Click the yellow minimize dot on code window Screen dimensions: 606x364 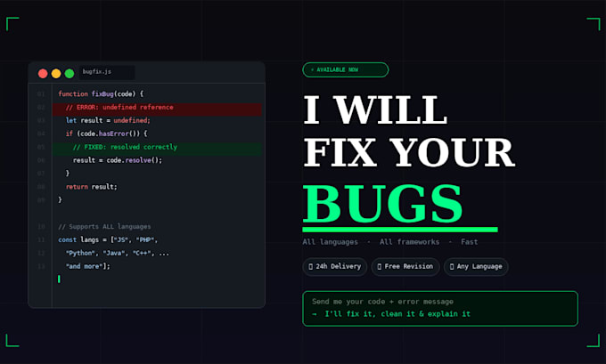[x=56, y=73]
